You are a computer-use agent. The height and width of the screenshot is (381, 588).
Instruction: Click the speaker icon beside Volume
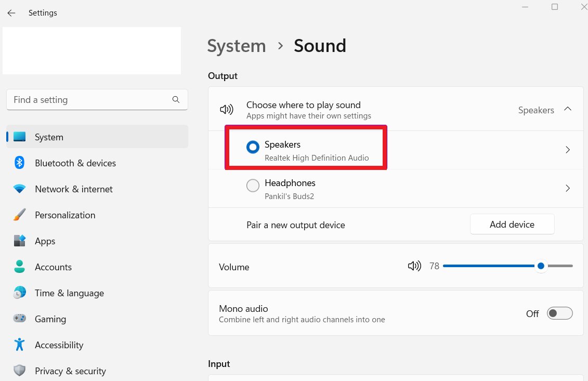(x=414, y=266)
